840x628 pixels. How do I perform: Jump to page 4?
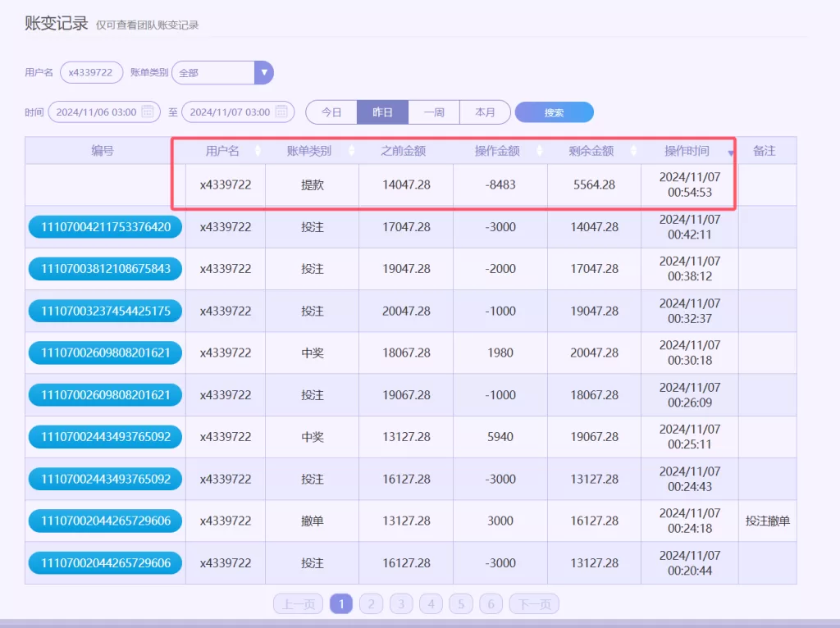[431, 604]
